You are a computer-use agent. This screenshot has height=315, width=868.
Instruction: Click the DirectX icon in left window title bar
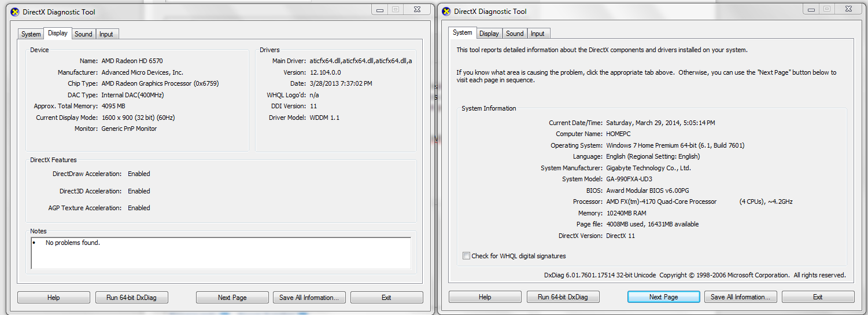[x=15, y=12]
